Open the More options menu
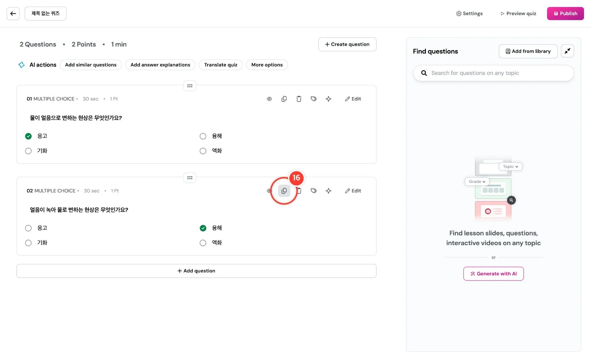The height and width of the screenshot is (364, 591). click(267, 65)
